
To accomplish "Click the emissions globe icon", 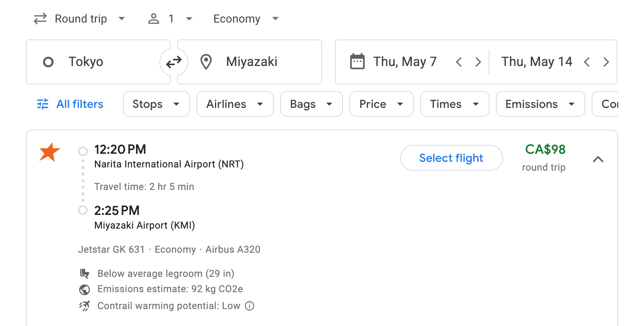I will tap(84, 289).
